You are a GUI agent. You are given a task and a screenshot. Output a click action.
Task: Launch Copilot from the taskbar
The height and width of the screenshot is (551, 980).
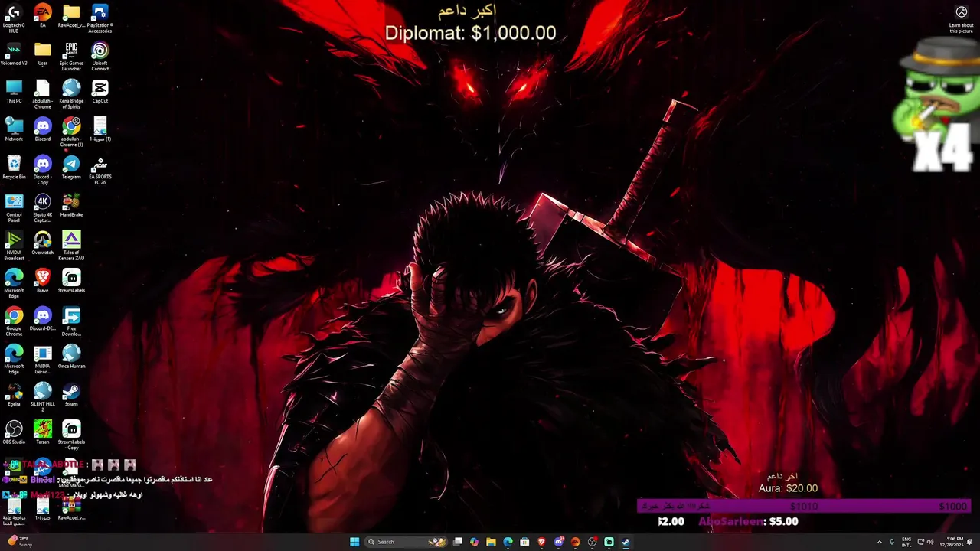click(x=474, y=542)
